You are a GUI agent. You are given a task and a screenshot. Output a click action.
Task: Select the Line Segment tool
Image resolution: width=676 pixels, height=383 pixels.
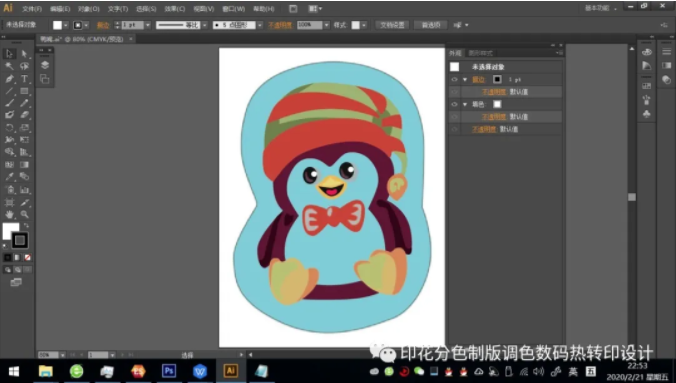(x=9, y=91)
